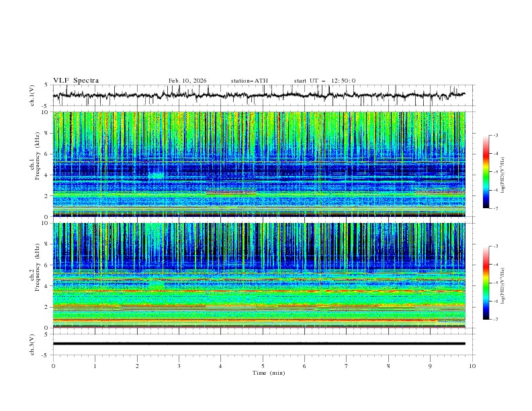This screenshot has width=532, height=411.
Task: Click time-axis tick label "5" at the bottom
Action: click(263, 366)
